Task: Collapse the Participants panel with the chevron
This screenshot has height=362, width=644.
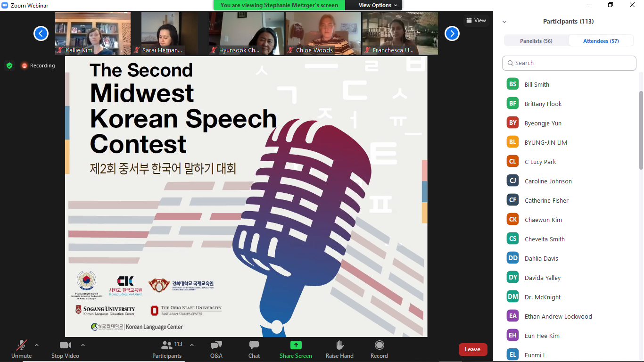Action: pos(504,21)
